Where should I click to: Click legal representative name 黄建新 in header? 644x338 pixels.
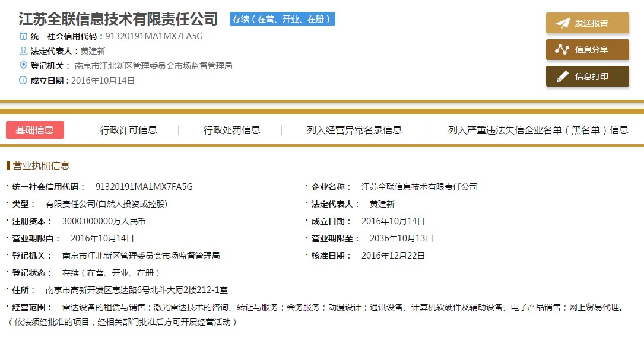click(x=93, y=51)
